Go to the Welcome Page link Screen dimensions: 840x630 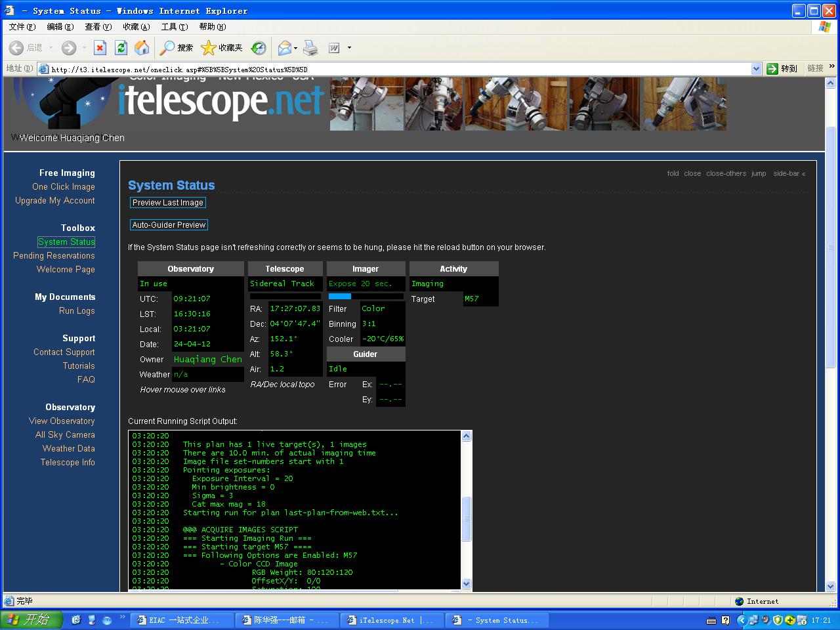coord(66,270)
